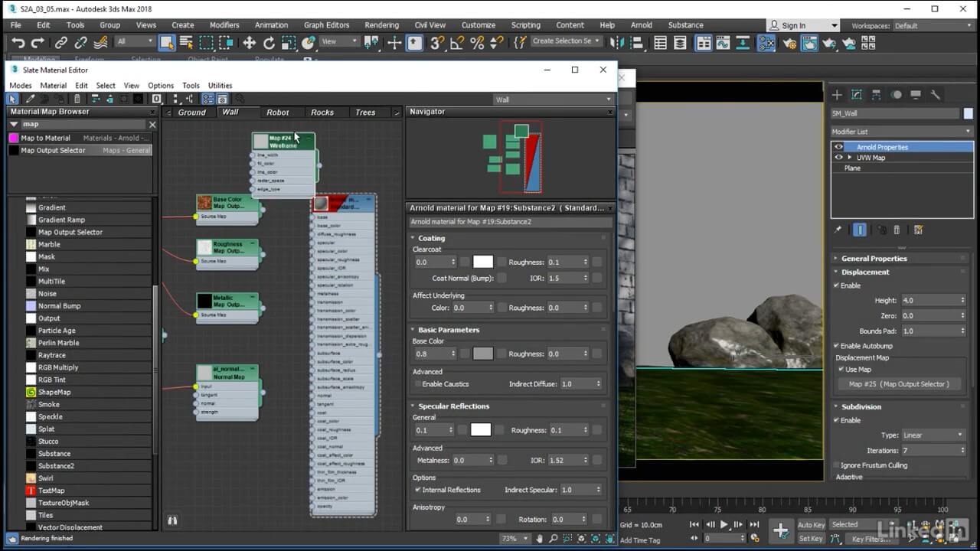Click the delete trash icon in Slate toolbar
The height and width of the screenshot is (551, 980).
tap(77, 99)
